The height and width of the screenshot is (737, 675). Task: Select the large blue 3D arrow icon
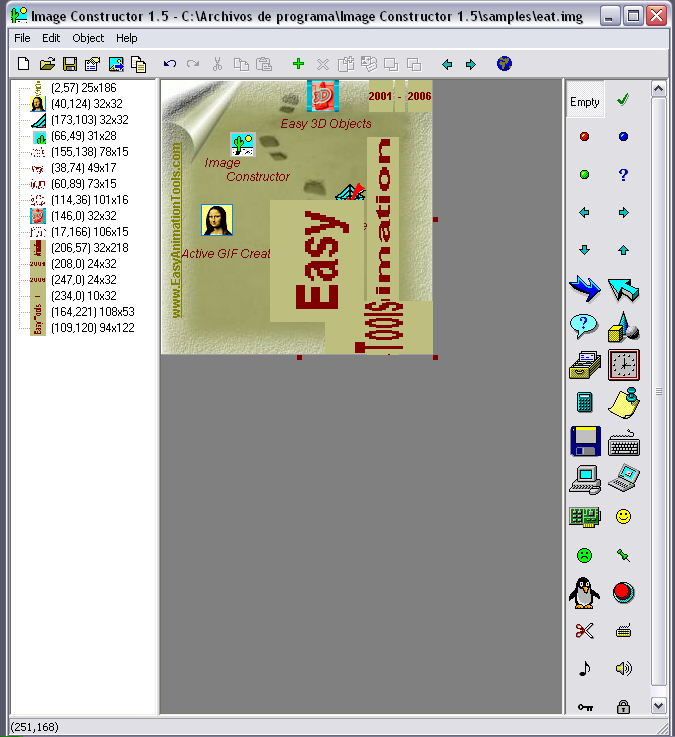(585, 288)
